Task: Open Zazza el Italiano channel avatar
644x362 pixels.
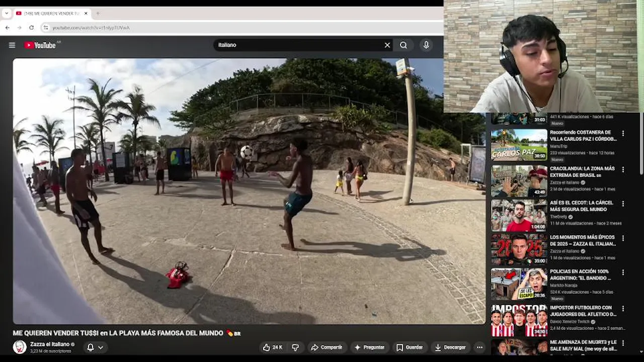Action: [x=20, y=347]
